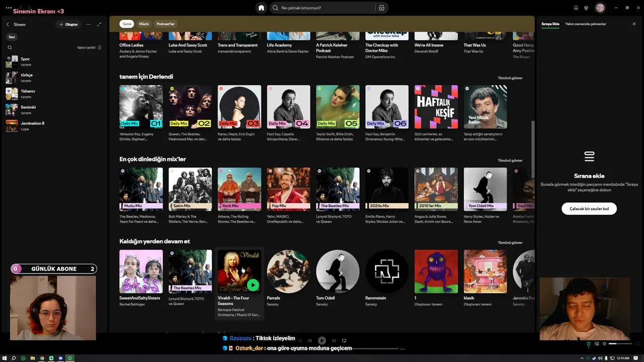Click the search magnifier in top bar
The width and height of the screenshot is (644, 362).
click(x=275, y=8)
